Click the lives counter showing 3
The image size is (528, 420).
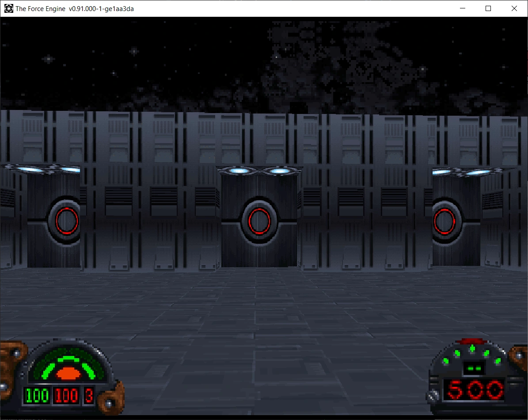coord(89,395)
